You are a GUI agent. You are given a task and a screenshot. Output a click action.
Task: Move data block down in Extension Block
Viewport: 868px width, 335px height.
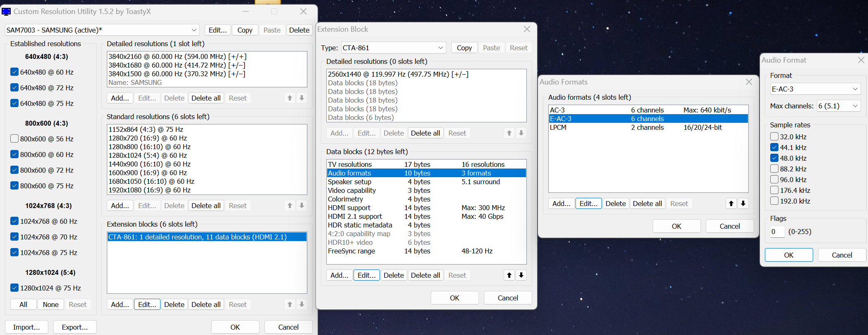click(521, 275)
